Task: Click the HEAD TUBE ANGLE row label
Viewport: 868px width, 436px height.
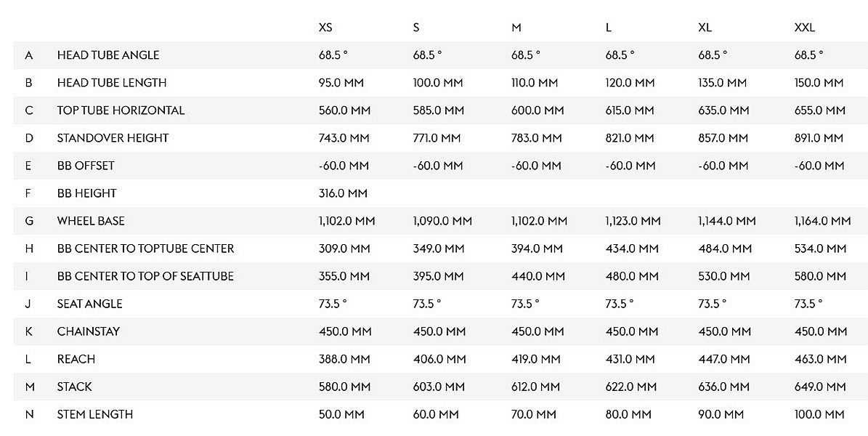Action: [108, 55]
